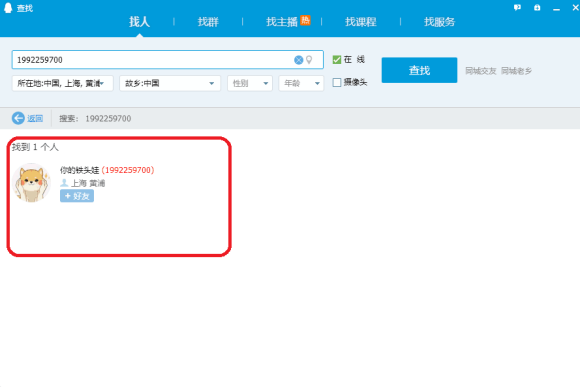
Task: Switch to the 找主播 tab
Action: (x=282, y=22)
